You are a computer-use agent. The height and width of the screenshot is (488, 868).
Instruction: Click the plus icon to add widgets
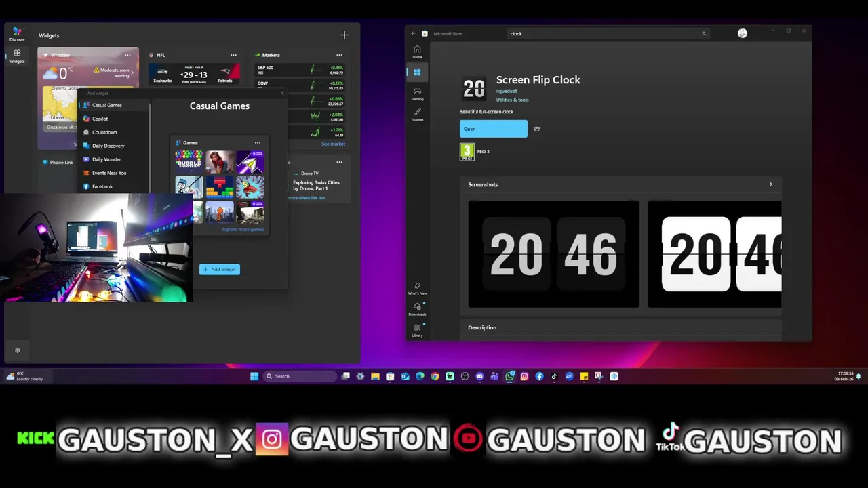click(344, 35)
